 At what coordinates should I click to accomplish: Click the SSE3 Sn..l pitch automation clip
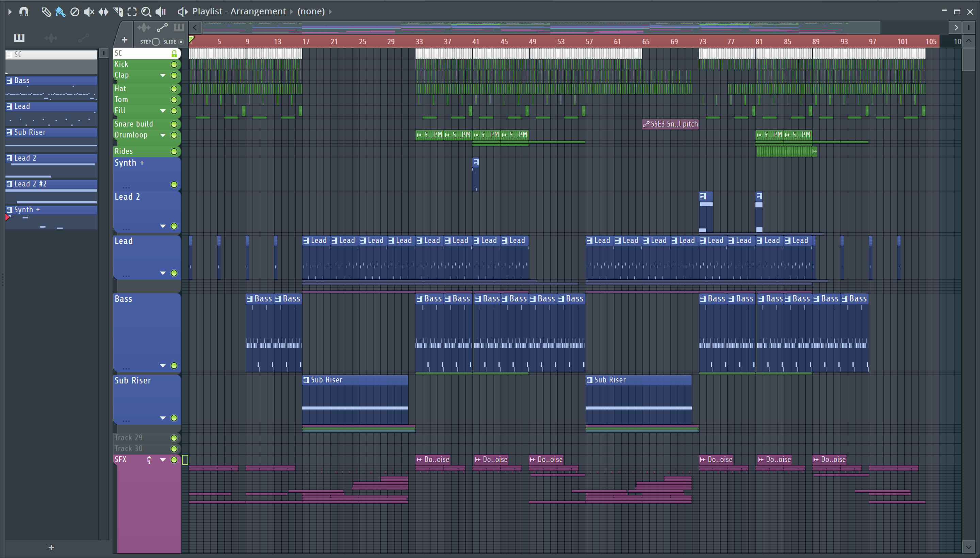670,124
